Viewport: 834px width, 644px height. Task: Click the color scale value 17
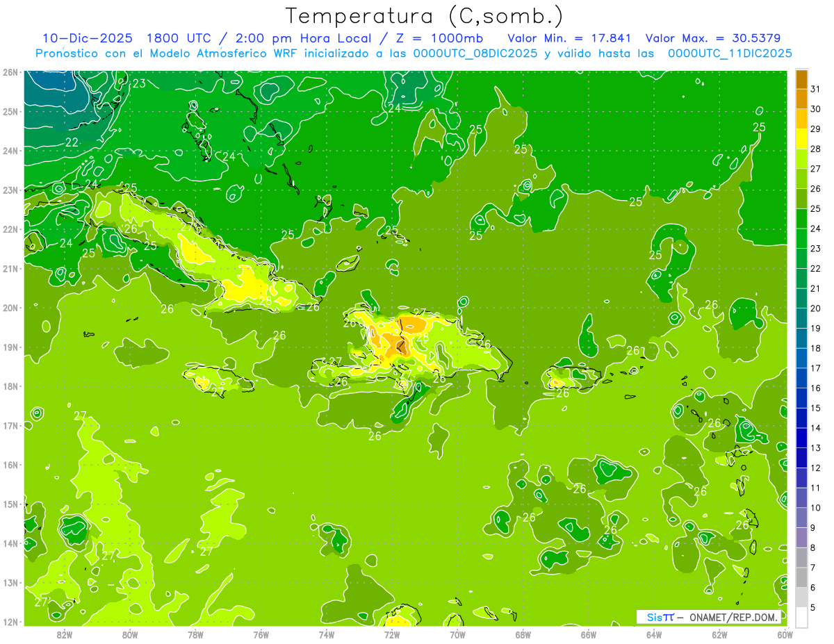[x=816, y=368]
